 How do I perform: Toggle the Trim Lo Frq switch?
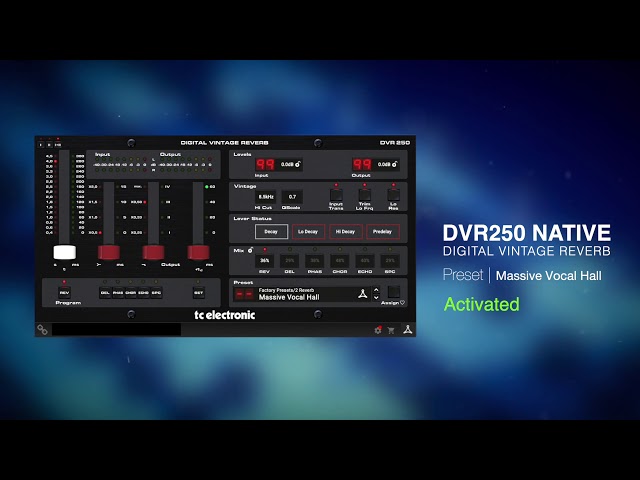click(x=364, y=195)
